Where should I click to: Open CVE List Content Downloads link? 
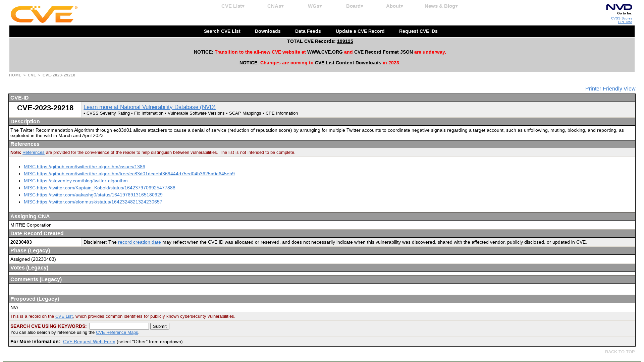[348, 63]
